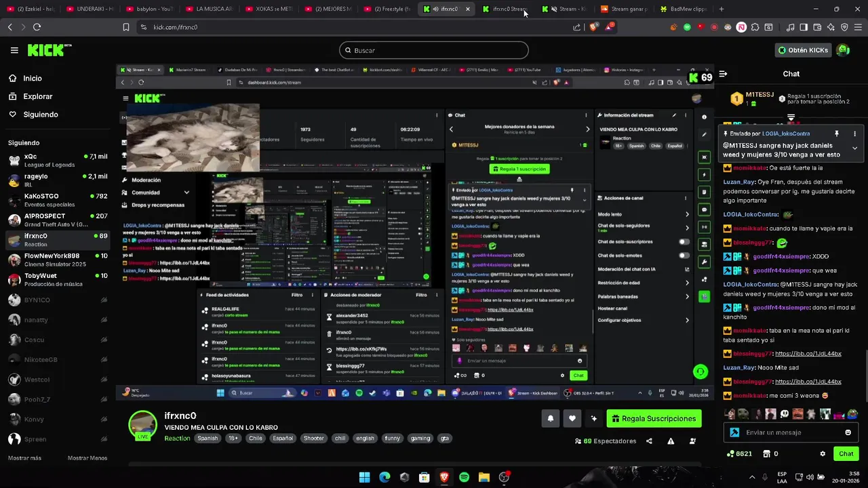Image resolution: width=868 pixels, height=488 pixels.
Task: Open the Windows Start menu
Action: click(364, 477)
